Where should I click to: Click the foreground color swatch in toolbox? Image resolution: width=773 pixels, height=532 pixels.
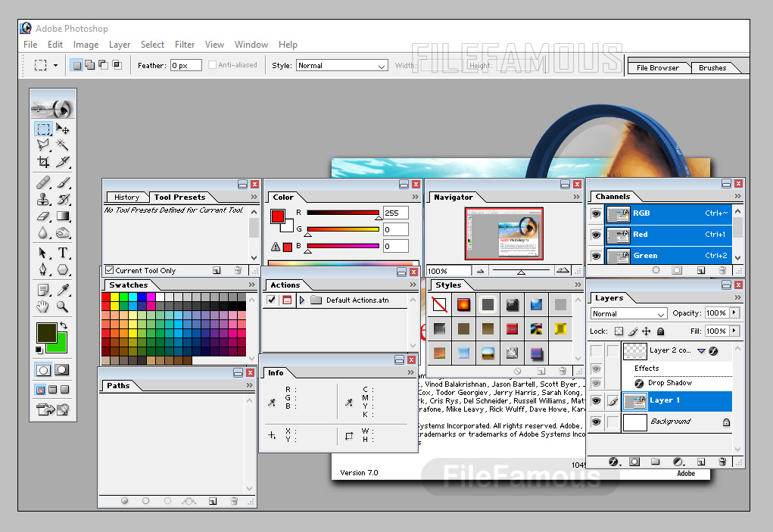(x=46, y=333)
